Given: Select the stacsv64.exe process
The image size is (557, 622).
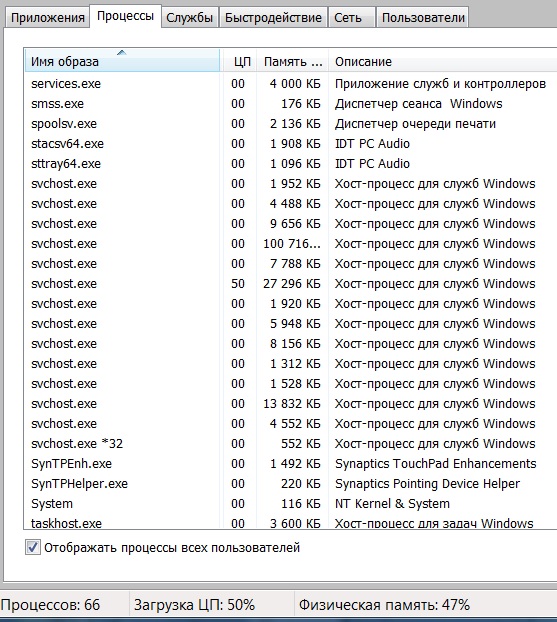Looking at the screenshot, I should [x=290, y=144].
